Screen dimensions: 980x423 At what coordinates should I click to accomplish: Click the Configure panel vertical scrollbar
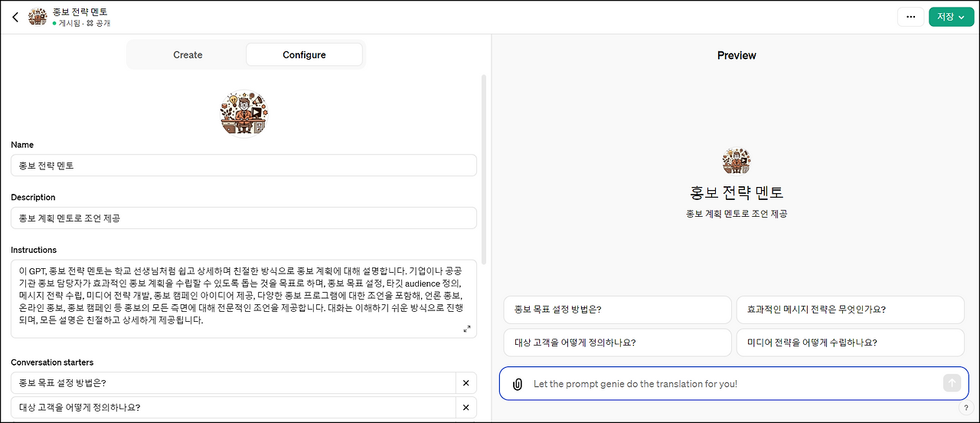click(483, 169)
